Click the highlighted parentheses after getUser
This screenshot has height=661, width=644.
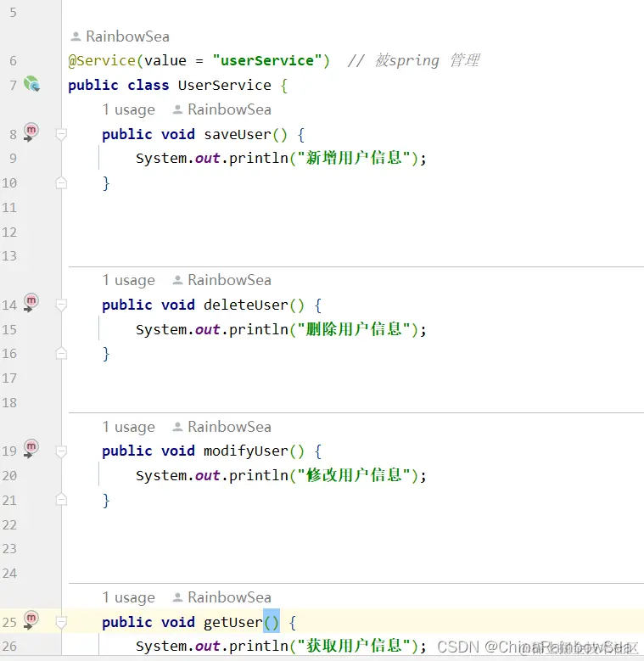tap(272, 621)
